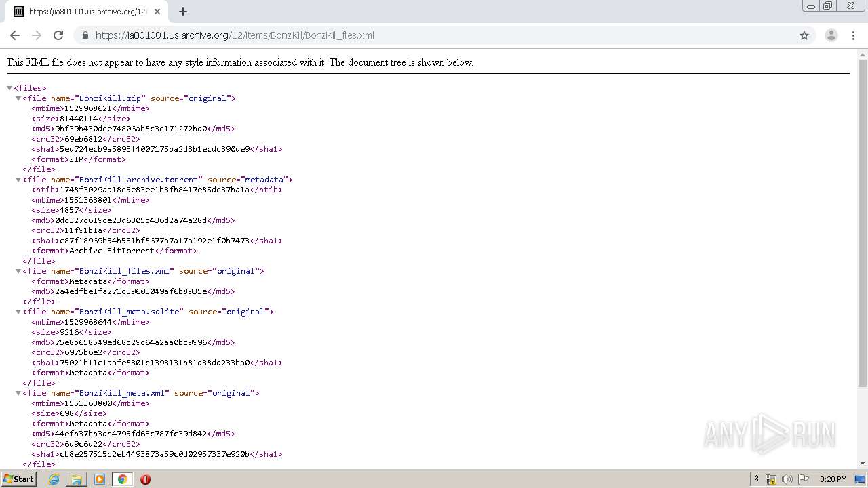Select the archive.org browser tab
Image resolution: width=868 pixels, height=488 pixels.
click(x=86, y=12)
